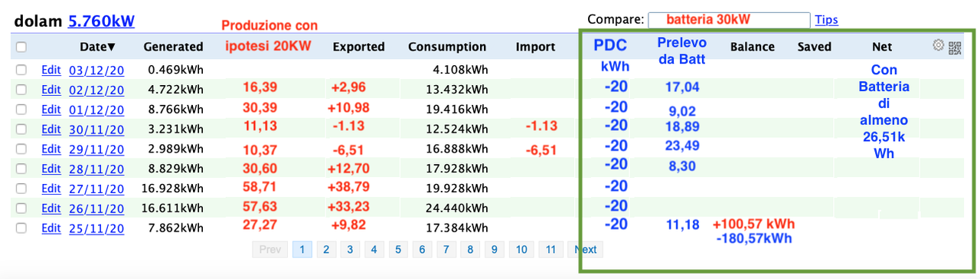
Task: Click the Import column header
Action: (x=535, y=47)
